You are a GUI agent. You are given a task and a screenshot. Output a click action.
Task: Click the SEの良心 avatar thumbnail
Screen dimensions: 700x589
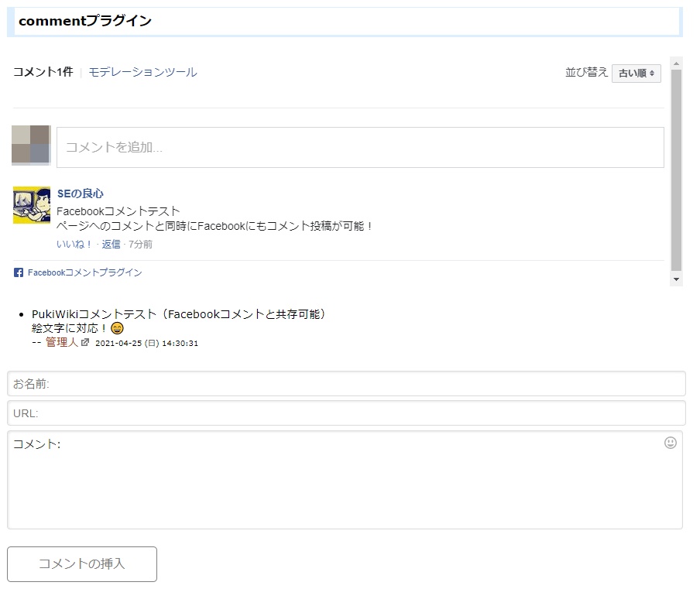[31, 207]
